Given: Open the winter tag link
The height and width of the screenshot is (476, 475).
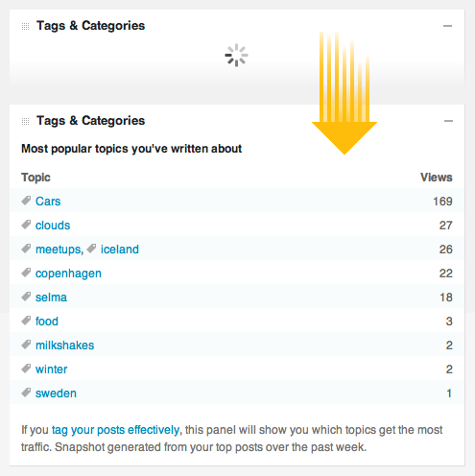Looking at the screenshot, I should click(52, 369).
